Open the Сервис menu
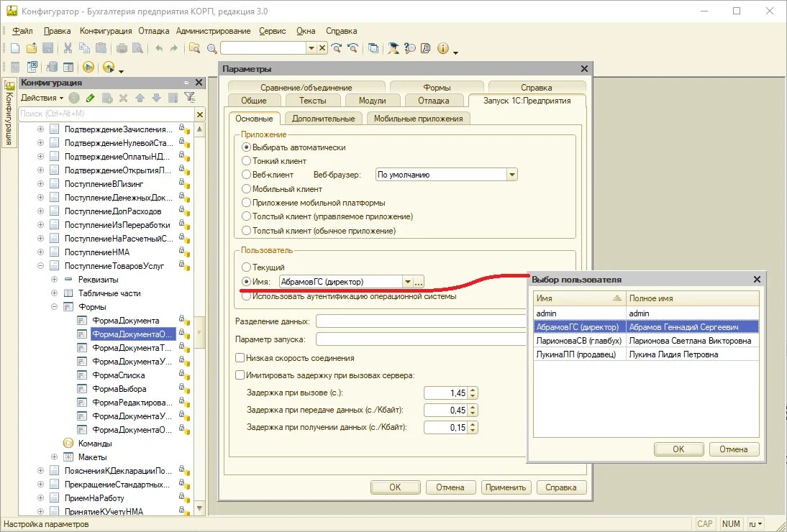The image size is (787, 532). tap(273, 31)
